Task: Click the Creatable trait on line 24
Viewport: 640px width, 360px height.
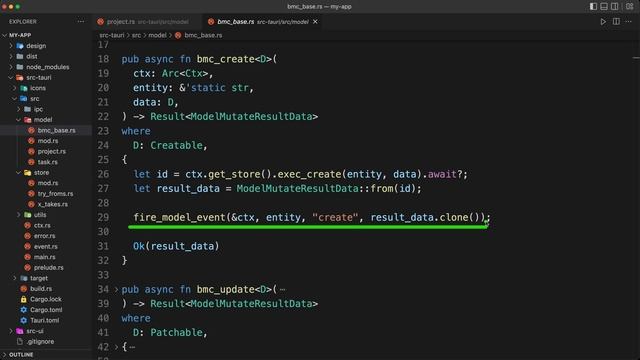Action: tap(176, 145)
